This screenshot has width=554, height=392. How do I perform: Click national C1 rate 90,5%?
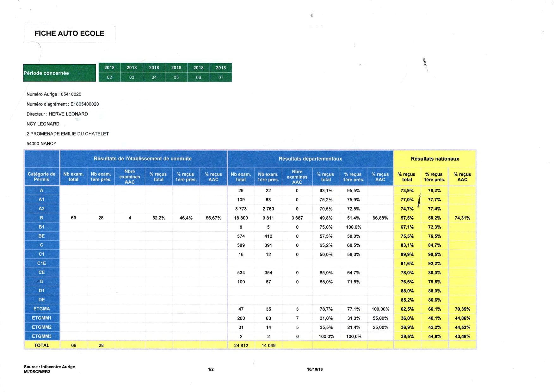tap(434, 254)
